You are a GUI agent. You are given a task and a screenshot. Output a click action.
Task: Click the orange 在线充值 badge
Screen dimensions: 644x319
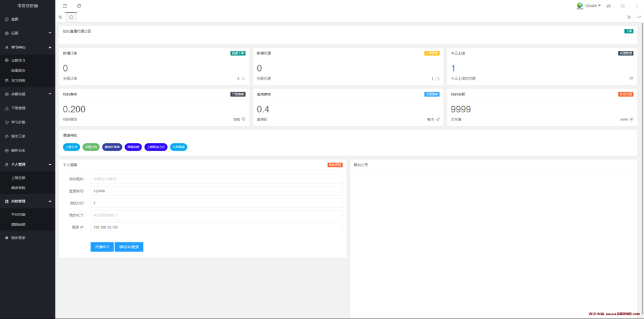626,94
